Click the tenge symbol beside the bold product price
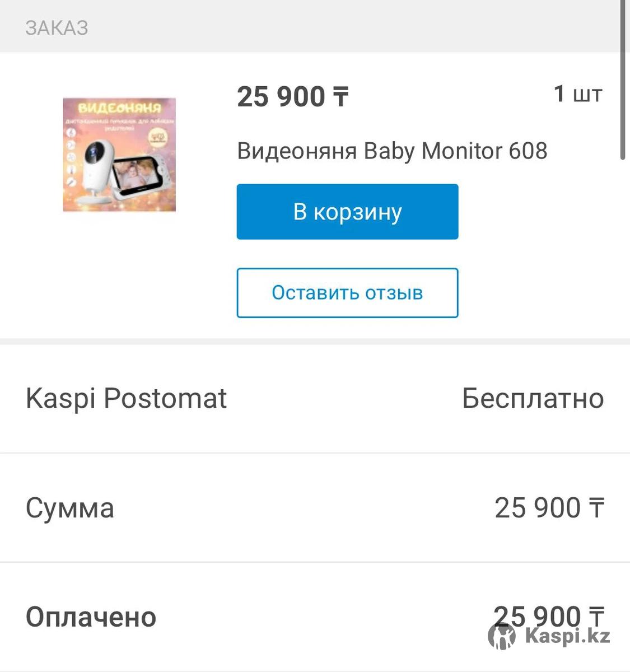630x672 pixels. [x=340, y=97]
